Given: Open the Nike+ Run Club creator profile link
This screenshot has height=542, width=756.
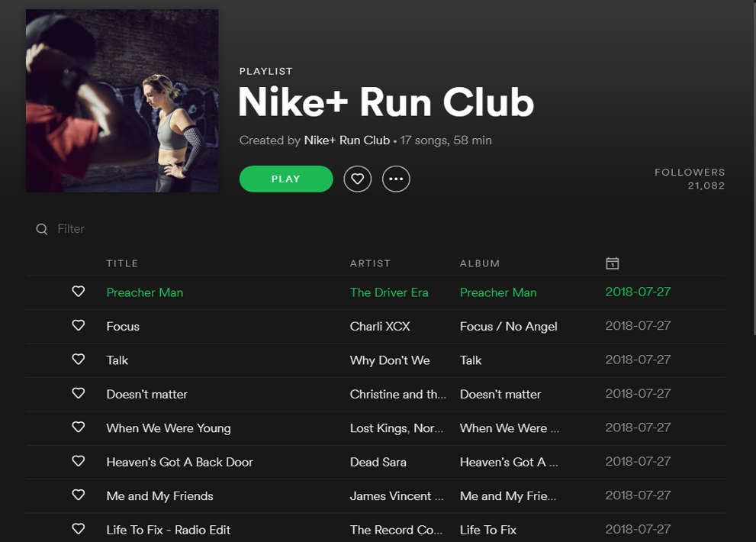Looking at the screenshot, I should (346, 140).
